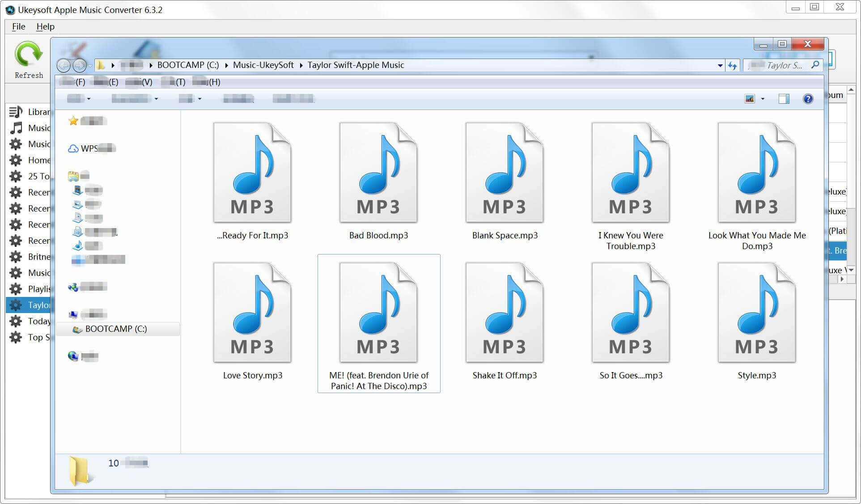Open the blurred (V) menu in Explorer
This screenshot has height=504, width=861.
pos(139,82)
